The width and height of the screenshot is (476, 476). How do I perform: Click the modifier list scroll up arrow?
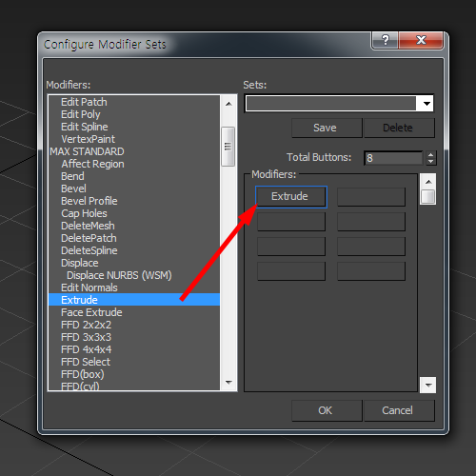(228, 104)
